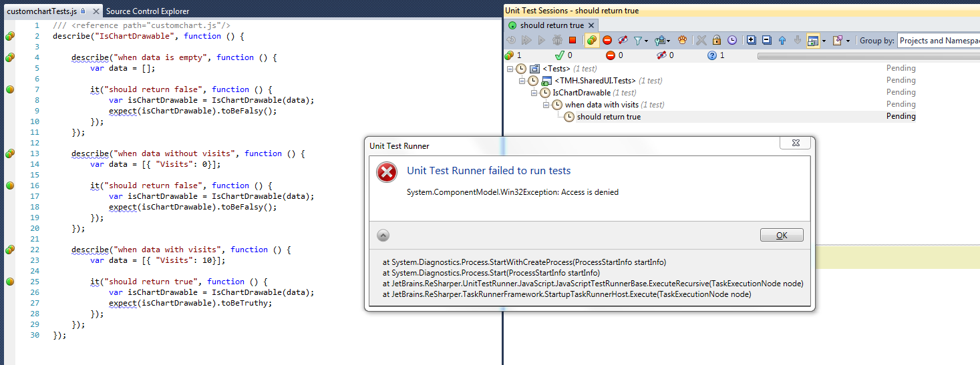Open the Group by combo box
This screenshot has width=980, height=365.
(x=938, y=40)
